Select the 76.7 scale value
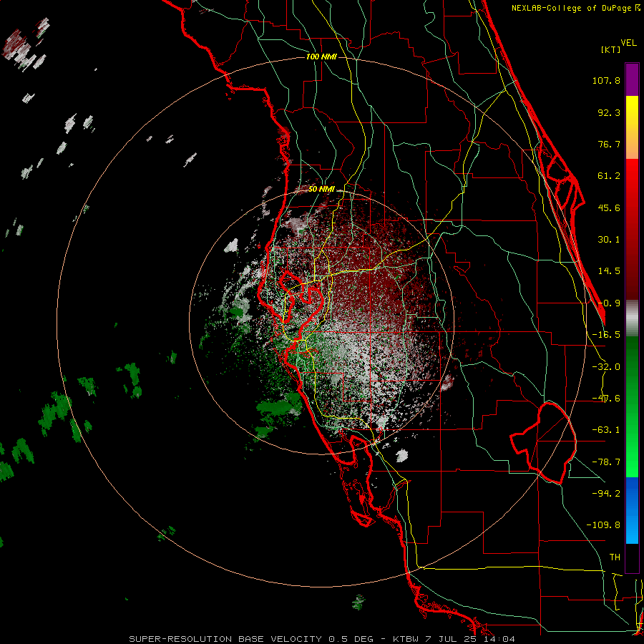This screenshot has height=644, width=644. point(609,144)
